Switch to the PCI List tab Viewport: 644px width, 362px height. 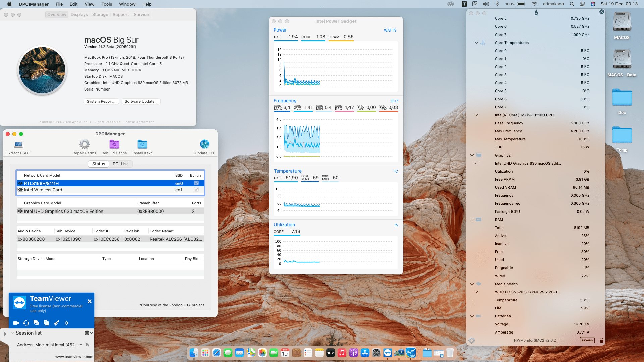[120, 164]
